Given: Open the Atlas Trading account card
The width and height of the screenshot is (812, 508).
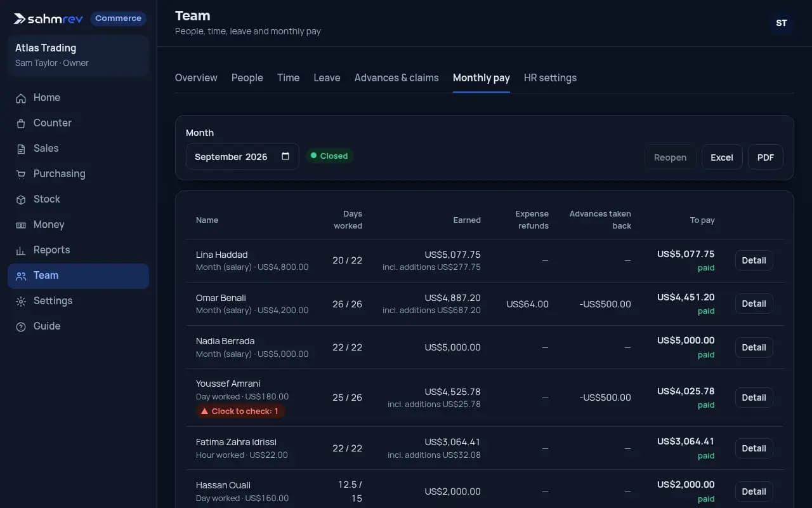Looking at the screenshot, I should point(78,55).
